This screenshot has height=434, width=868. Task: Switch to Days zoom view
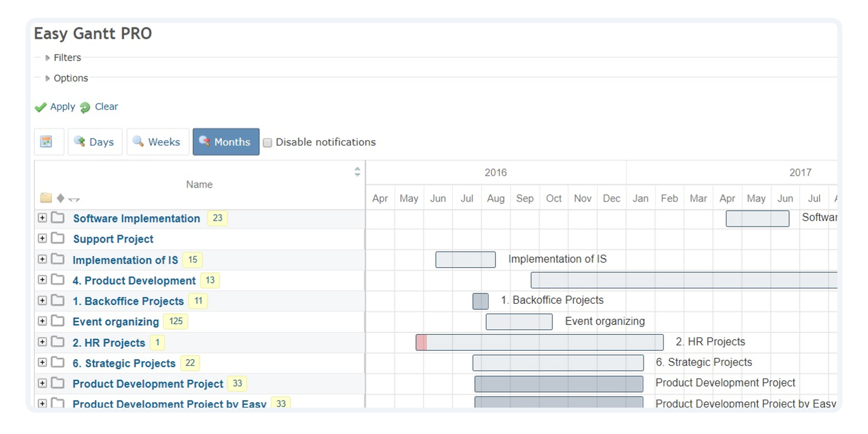pos(95,142)
